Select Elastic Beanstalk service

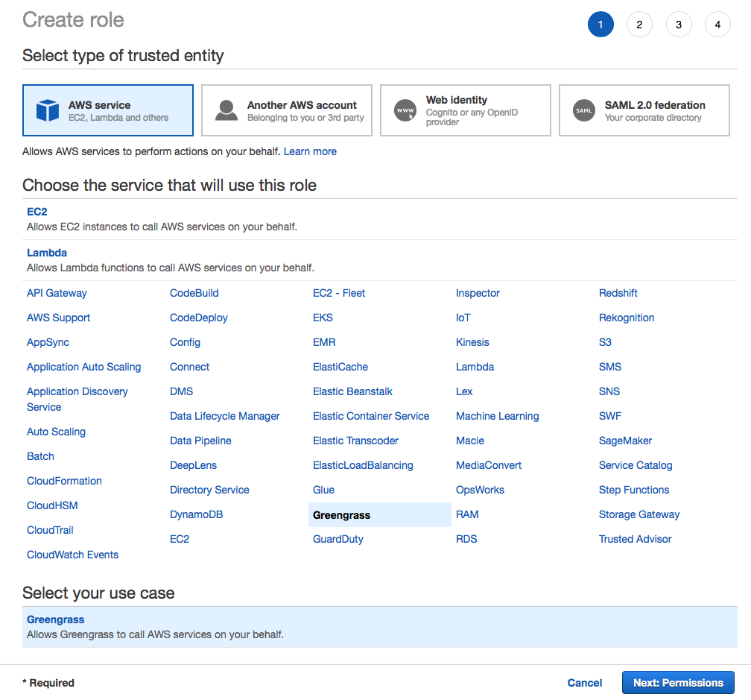coord(352,391)
